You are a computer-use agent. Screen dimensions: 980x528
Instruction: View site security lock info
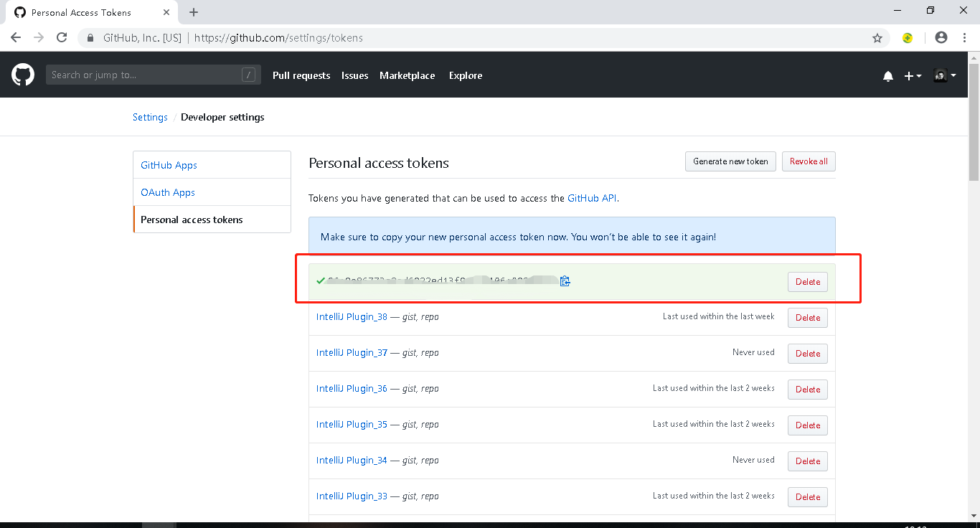(90, 38)
